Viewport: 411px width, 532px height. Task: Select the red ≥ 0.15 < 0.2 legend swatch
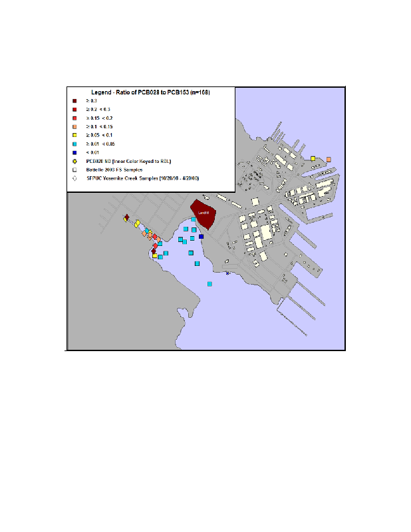tap(74, 118)
